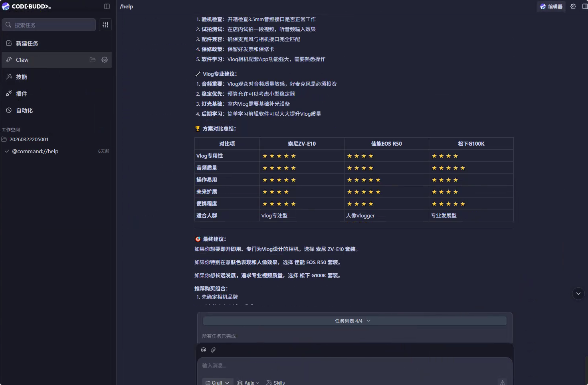The width and height of the screenshot is (588, 385).
Task: Click the paperclip attach file icon
Action: tap(213, 350)
